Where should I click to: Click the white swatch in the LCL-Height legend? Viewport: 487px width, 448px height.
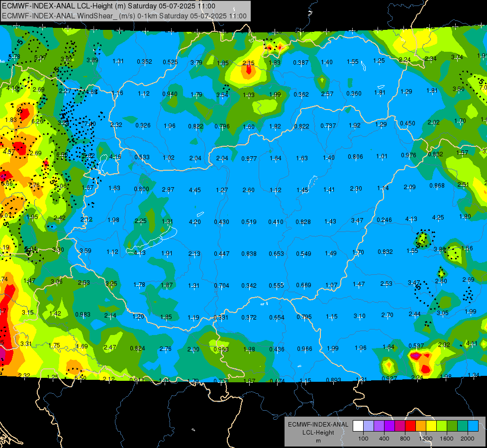click(358, 426)
